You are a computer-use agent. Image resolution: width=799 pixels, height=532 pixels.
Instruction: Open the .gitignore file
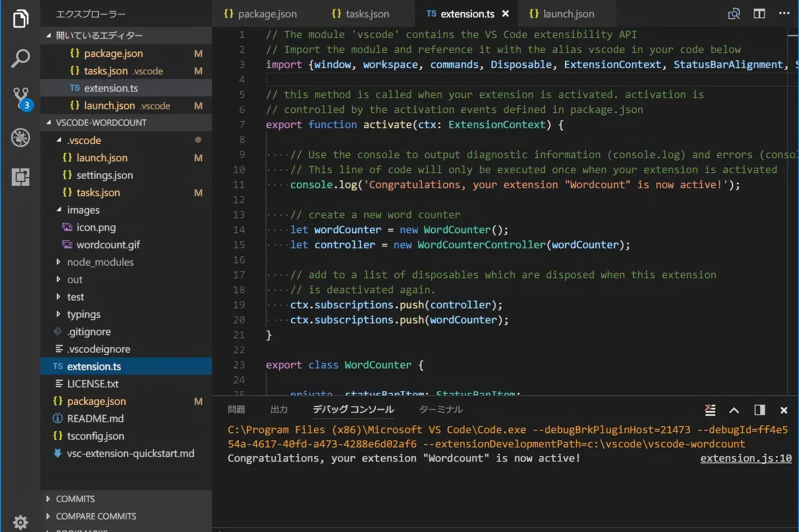click(126, 332)
